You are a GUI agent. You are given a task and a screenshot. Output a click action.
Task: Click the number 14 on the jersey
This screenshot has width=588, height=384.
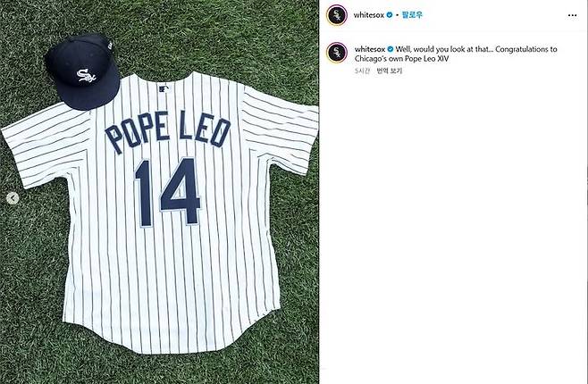(x=168, y=191)
